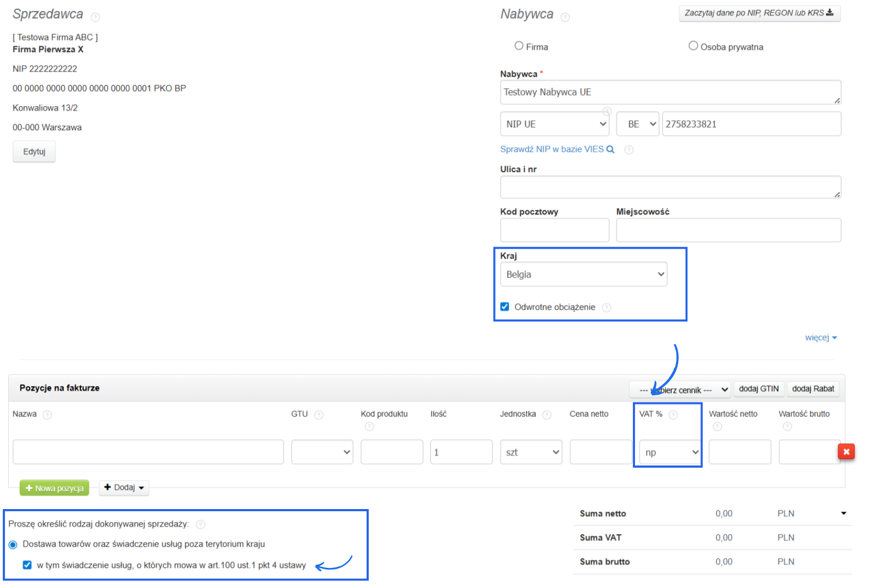This screenshot has width=872, height=588.
Task: Click help icon beside VAT % column
Action: [673, 415]
